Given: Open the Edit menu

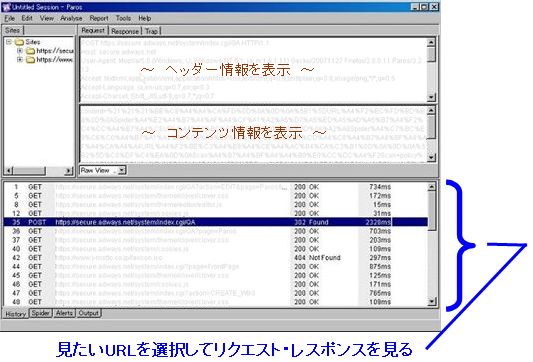Looking at the screenshot, I should (x=27, y=18).
